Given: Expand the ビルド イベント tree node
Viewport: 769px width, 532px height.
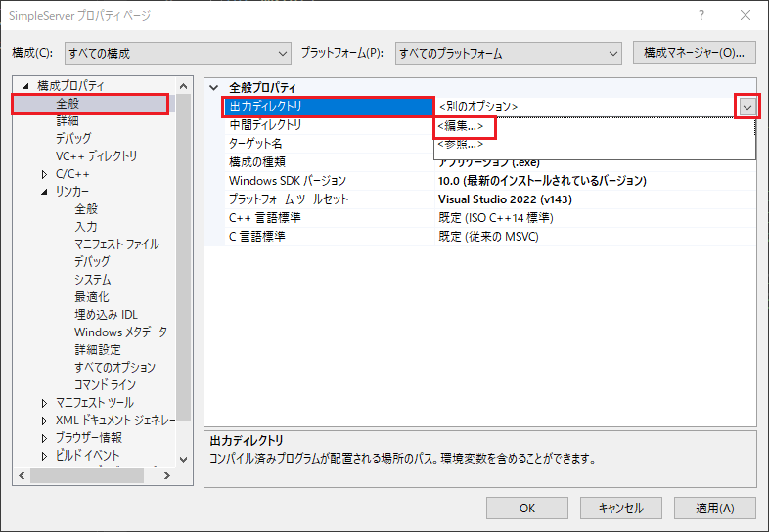Looking at the screenshot, I should [x=44, y=456].
